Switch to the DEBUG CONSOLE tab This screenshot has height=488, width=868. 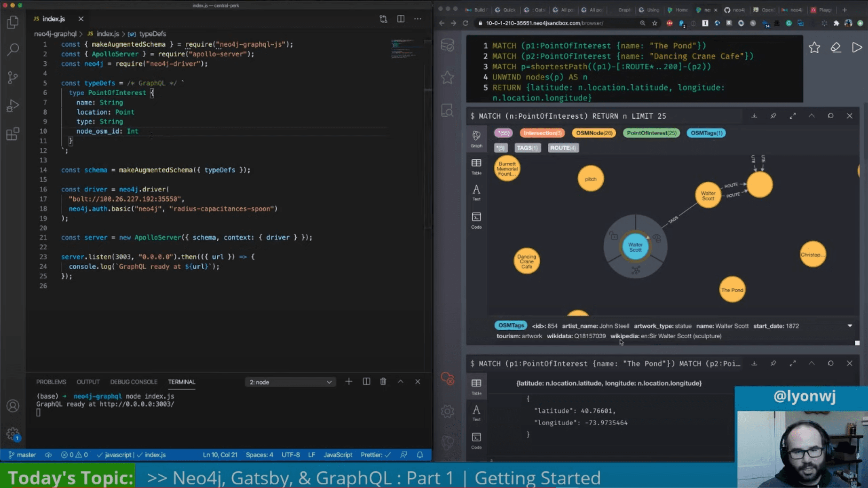(134, 382)
